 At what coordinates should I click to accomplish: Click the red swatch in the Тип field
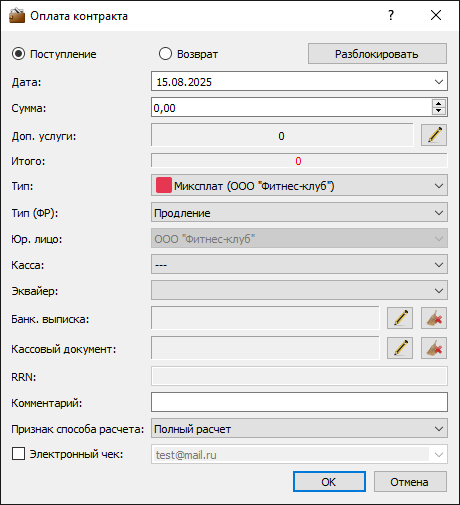point(164,185)
